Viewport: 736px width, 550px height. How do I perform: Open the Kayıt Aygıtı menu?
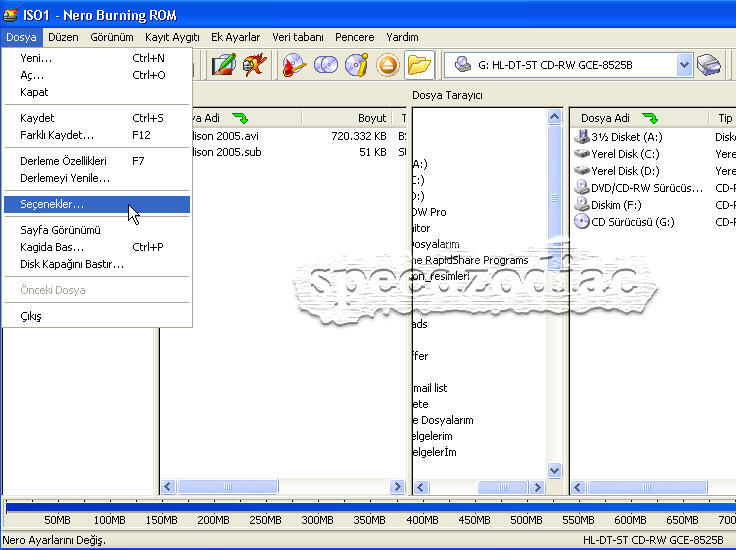(172, 37)
